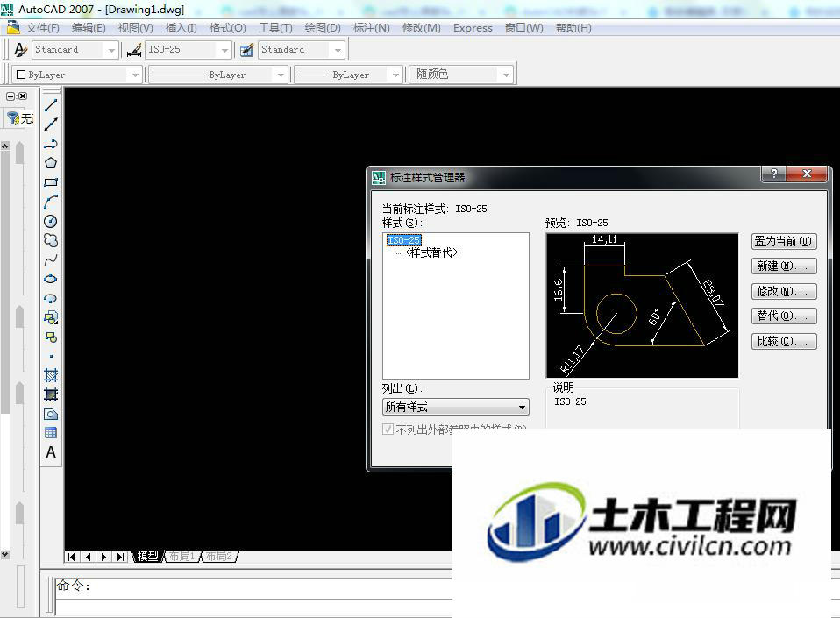Select the Polyline tool

pos(51,144)
